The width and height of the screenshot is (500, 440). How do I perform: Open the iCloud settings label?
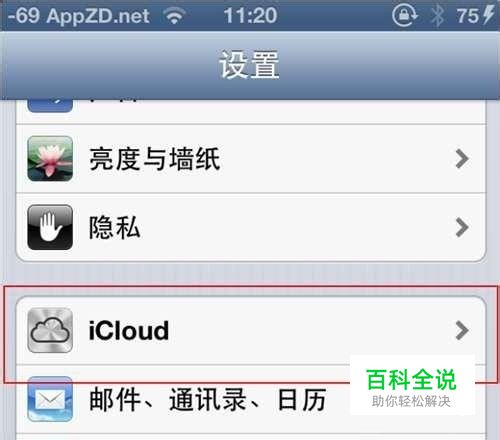coord(129,330)
